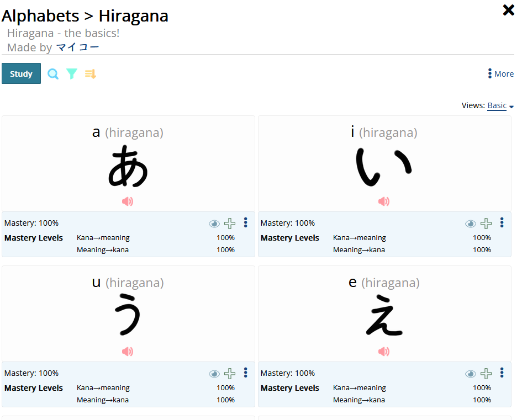Viewport: 522px width, 420px height.
Task: Open three-dot options menu on 'i' card
Action: pos(502,222)
